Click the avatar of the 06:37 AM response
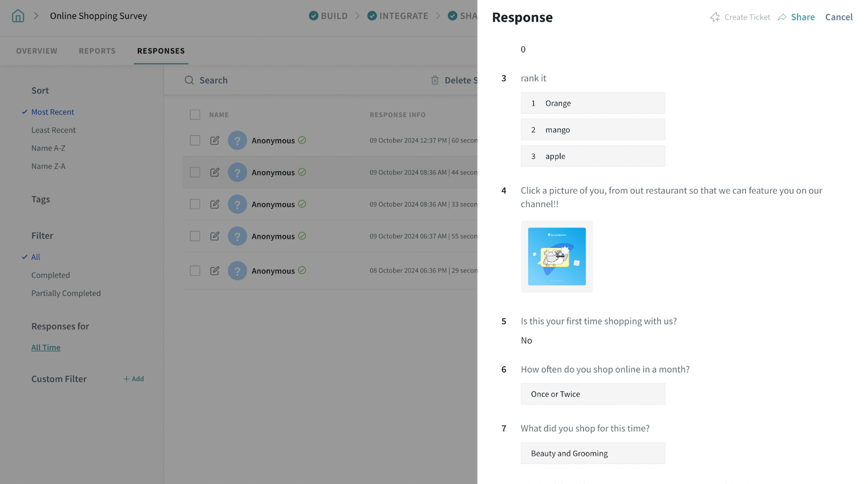Screen dimensions: 868x484 point(237,236)
